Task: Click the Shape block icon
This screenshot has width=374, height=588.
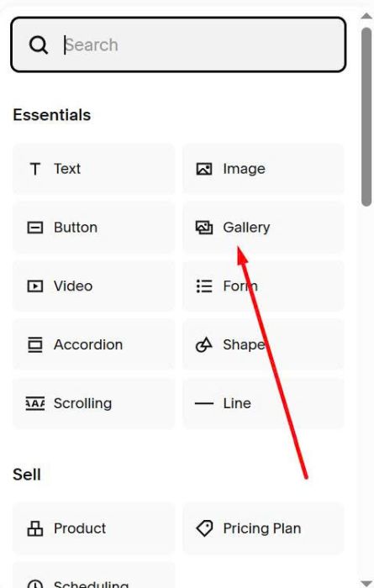Action: 204,344
